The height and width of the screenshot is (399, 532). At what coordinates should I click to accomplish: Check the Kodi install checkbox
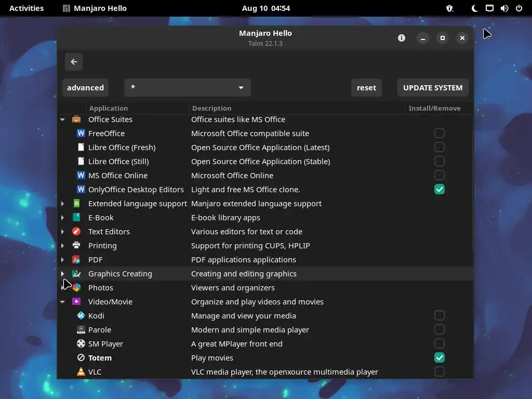click(x=440, y=315)
